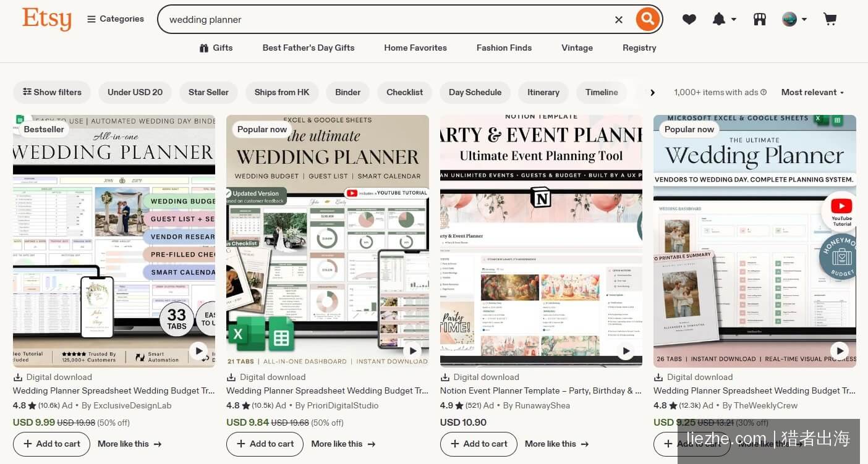Apply Under USD 20 filter
The width and height of the screenshot is (868, 464).
pyautogui.click(x=135, y=92)
